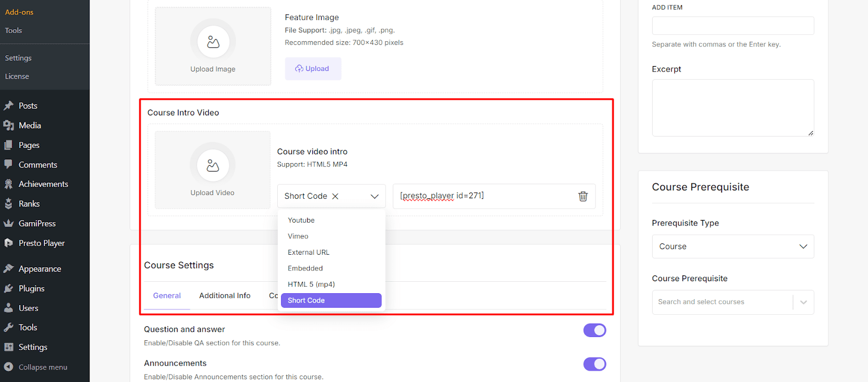Click the Upload feature image button
This screenshot has height=382, width=868.
312,69
